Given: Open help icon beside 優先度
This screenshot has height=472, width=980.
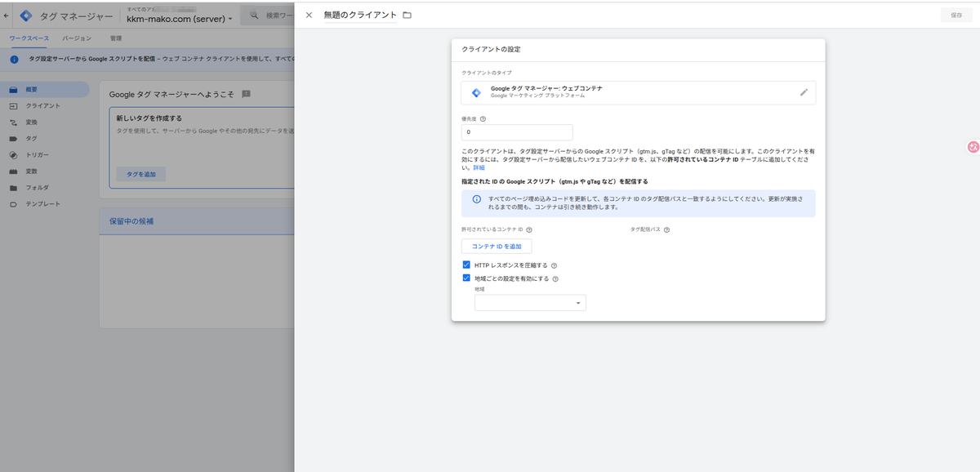Looking at the screenshot, I should click(x=483, y=118).
